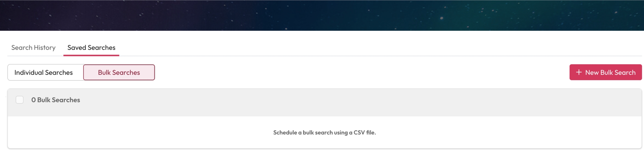
Task: Click the plus icon in New Bulk Search
Action: point(579,72)
